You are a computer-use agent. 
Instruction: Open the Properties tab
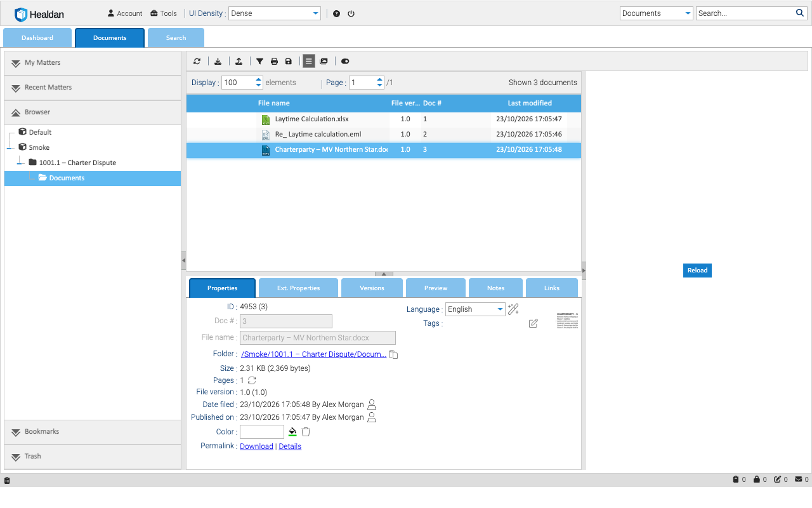tap(222, 288)
